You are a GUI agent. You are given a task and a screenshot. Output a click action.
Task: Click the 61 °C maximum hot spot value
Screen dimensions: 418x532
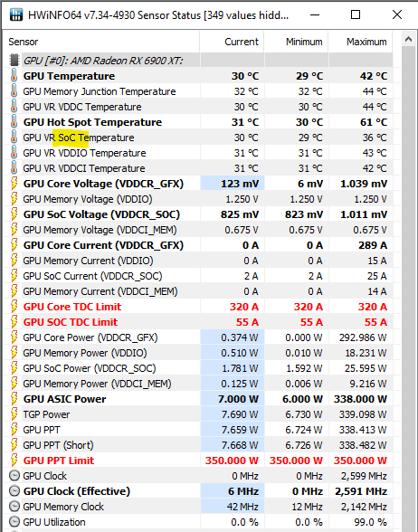[374, 122]
